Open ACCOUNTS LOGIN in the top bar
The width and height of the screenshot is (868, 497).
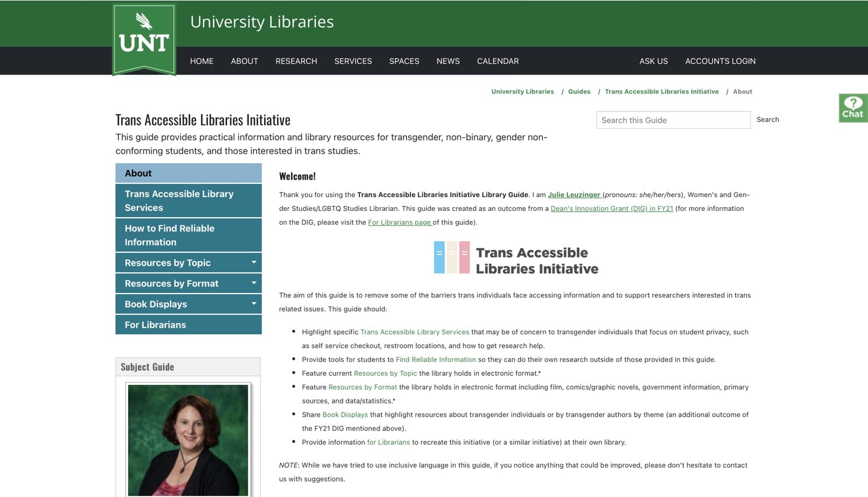click(x=720, y=61)
